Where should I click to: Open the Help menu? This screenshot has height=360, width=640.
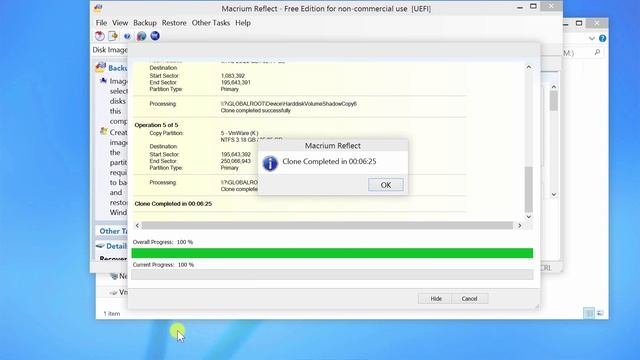click(x=243, y=23)
